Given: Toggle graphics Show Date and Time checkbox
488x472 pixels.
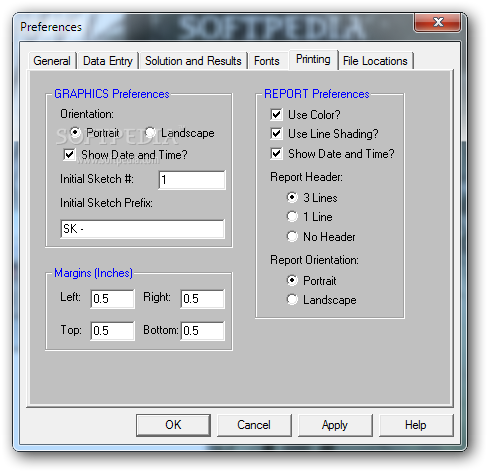Looking at the screenshot, I should [69, 155].
